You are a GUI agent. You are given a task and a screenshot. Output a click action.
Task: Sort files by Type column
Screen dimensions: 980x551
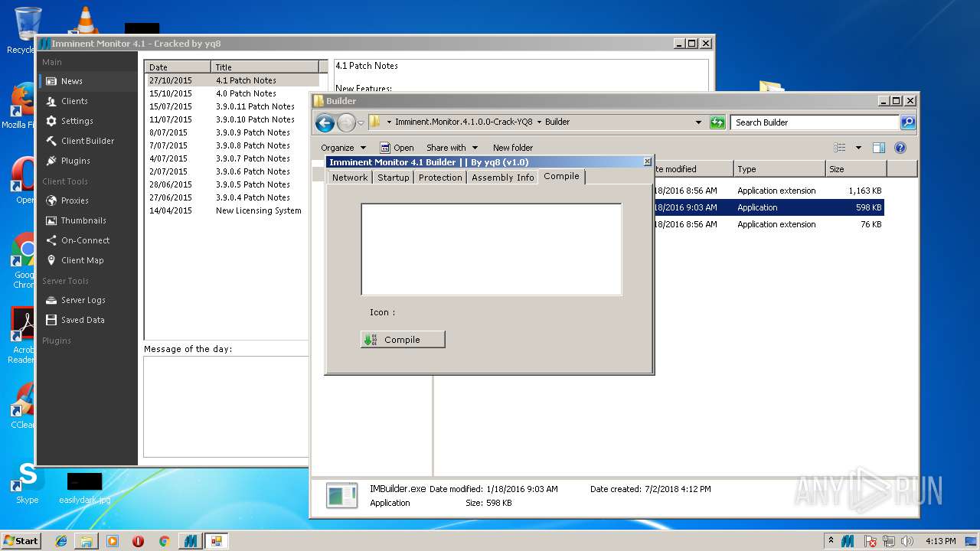[x=779, y=169]
